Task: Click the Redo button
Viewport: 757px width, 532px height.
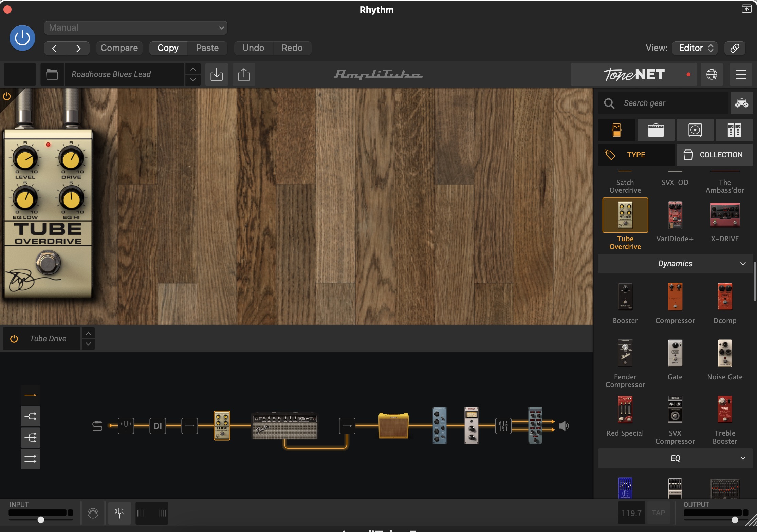Action: (x=292, y=48)
